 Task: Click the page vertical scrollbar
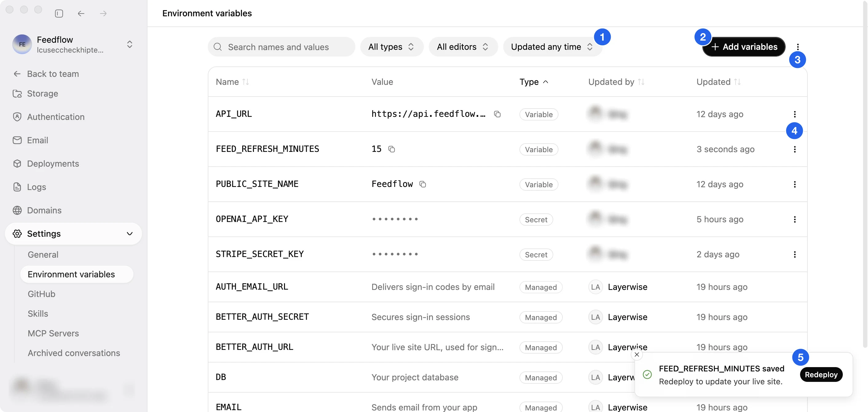pyautogui.click(x=865, y=174)
